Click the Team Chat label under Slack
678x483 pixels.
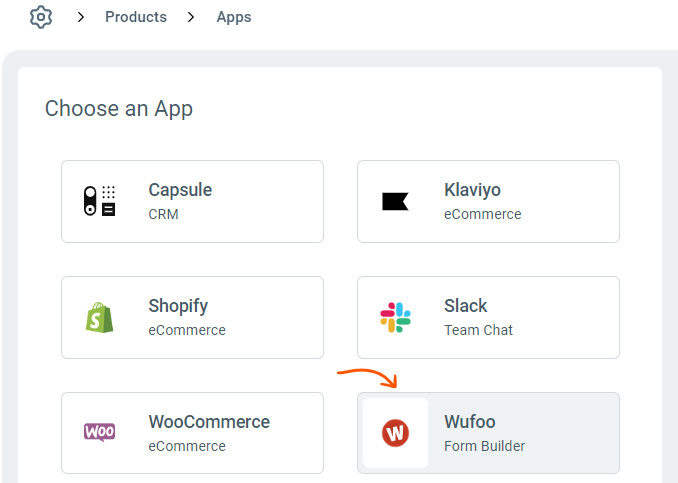477,330
